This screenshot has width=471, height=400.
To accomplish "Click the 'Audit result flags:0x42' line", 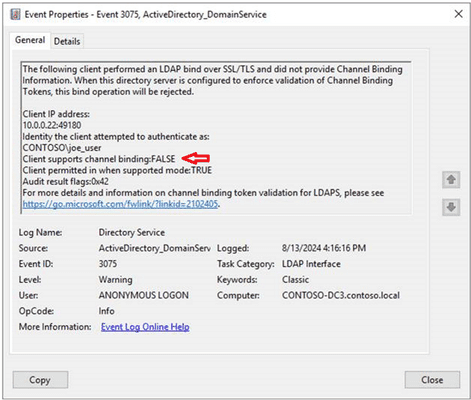I will point(66,182).
